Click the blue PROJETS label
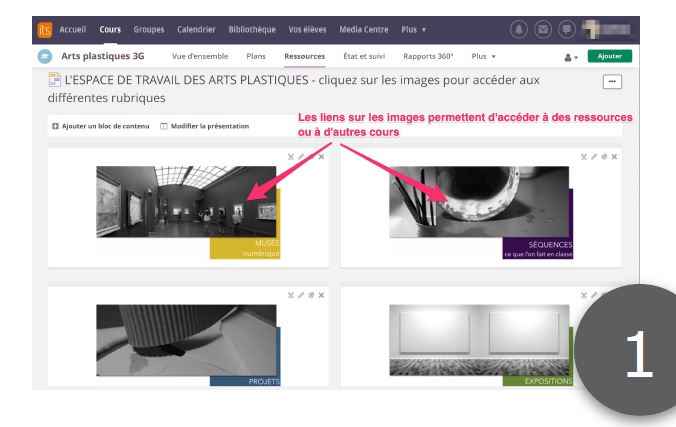 (x=245, y=381)
